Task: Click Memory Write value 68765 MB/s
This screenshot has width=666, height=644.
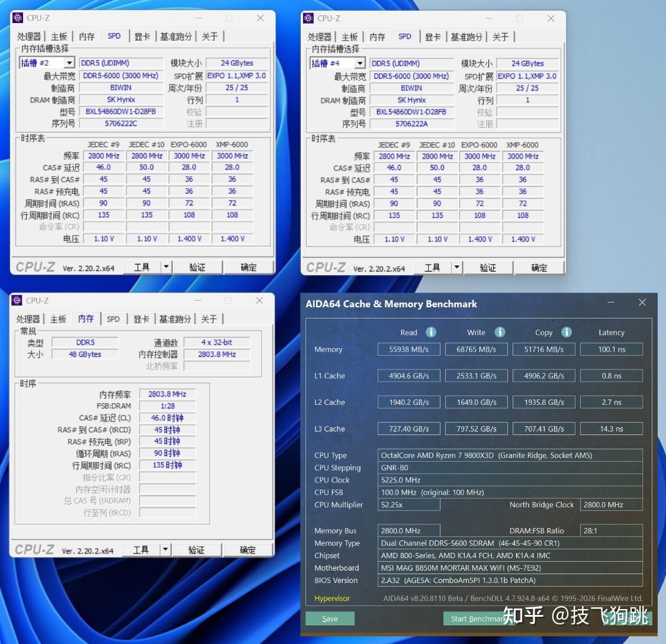Action: [476, 349]
